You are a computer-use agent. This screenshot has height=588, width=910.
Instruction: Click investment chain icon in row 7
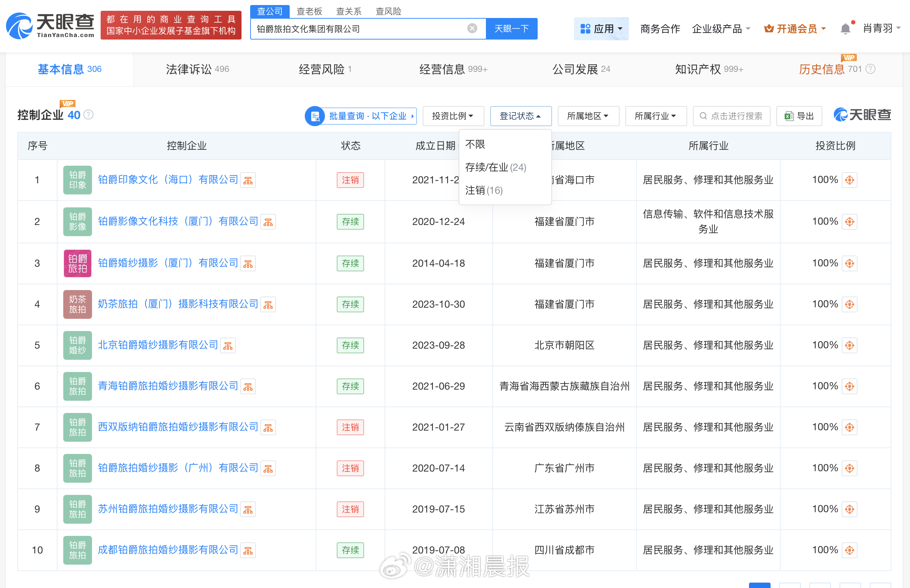(849, 427)
